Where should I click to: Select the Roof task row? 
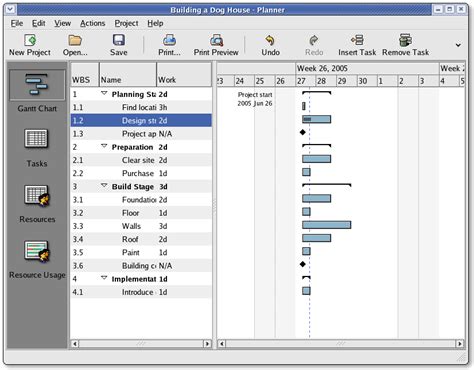pyautogui.click(x=141, y=239)
